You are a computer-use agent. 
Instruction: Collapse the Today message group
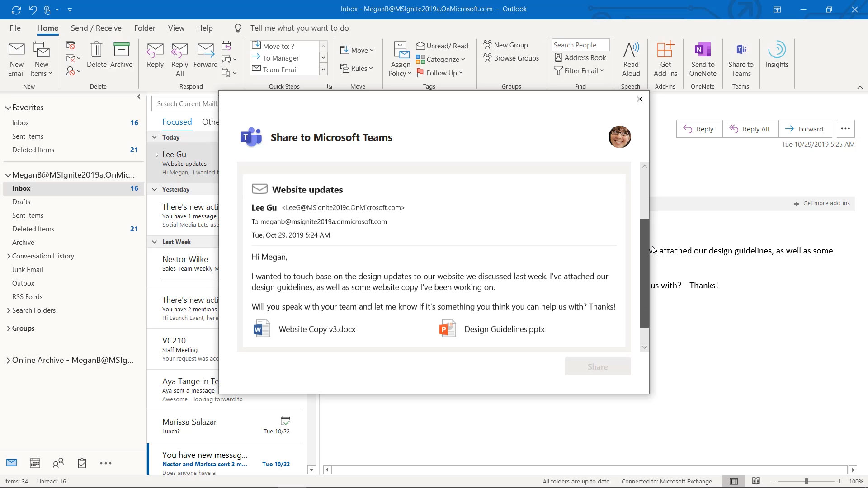(x=154, y=137)
